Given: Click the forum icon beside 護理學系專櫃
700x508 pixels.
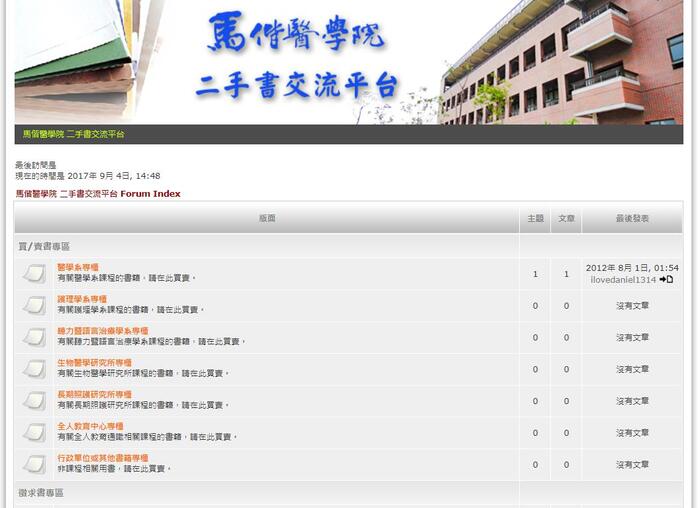Looking at the screenshot, I should pyautogui.click(x=34, y=305).
